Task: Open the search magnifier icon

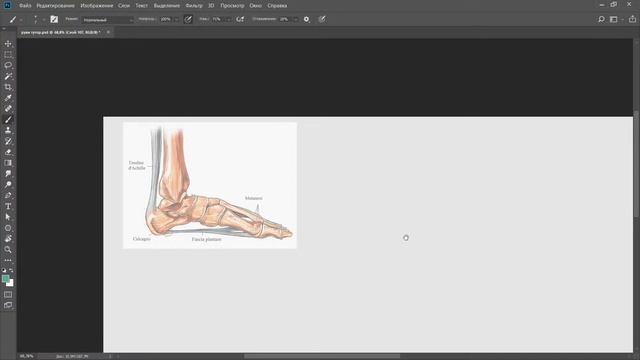Action: [601, 19]
